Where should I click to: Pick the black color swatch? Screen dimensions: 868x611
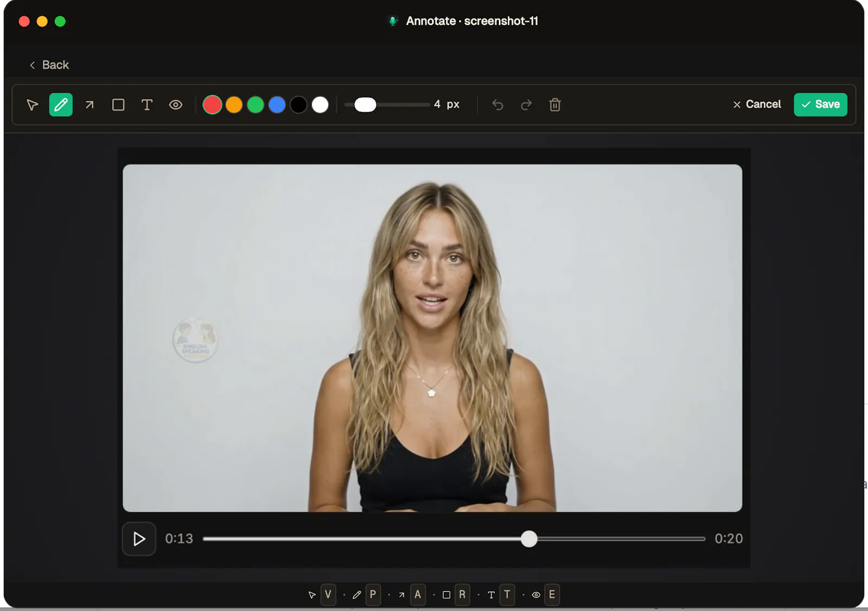pos(298,105)
